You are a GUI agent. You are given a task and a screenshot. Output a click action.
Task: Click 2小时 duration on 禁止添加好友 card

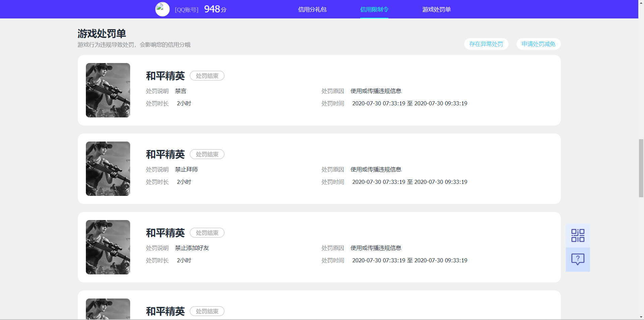[x=184, y=260]
